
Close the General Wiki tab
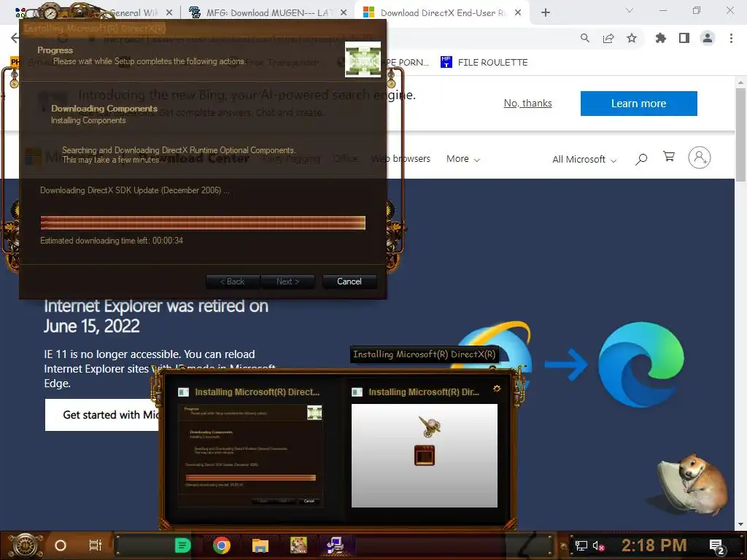(169, 13)
